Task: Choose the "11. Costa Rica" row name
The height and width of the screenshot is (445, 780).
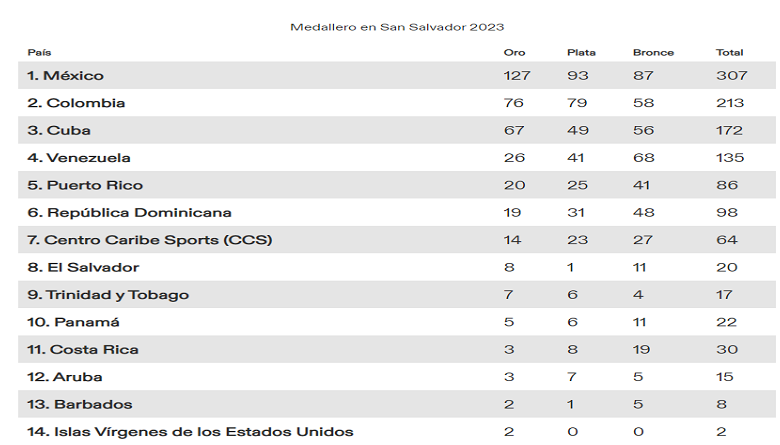Action: click(x=83, y=350)
